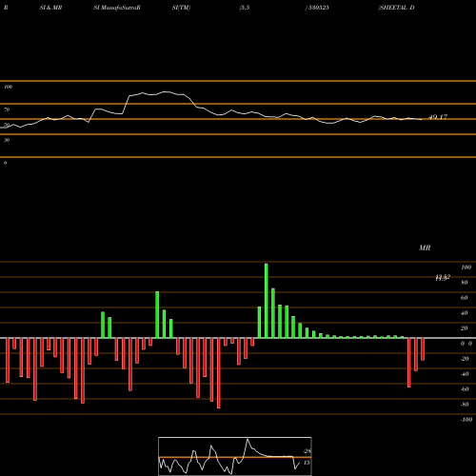Screen dimensions: 476x476
Task: Click the SHEETAL D title text
Action: tap(396, 8)
